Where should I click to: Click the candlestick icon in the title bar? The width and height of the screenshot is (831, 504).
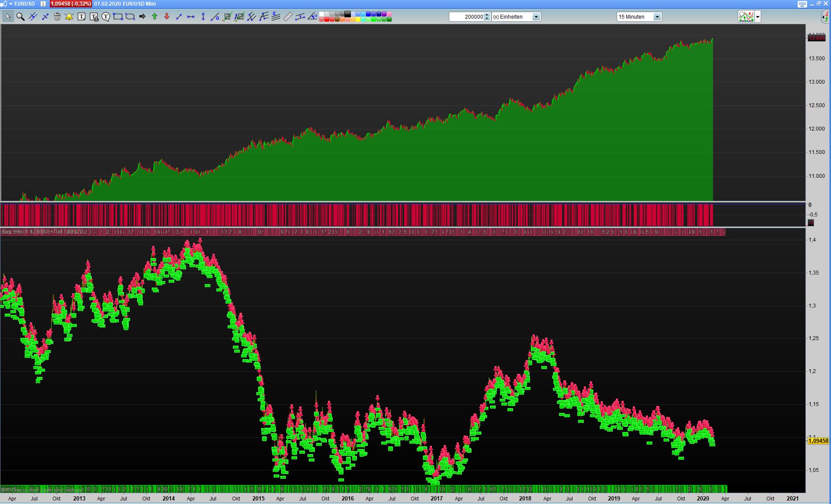pyautogui.click(x=4, y=4)
